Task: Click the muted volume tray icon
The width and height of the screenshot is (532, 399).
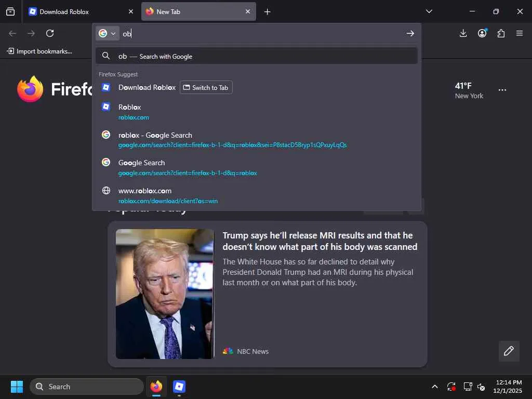Action: pyautogui.click(x=481, y=387)
